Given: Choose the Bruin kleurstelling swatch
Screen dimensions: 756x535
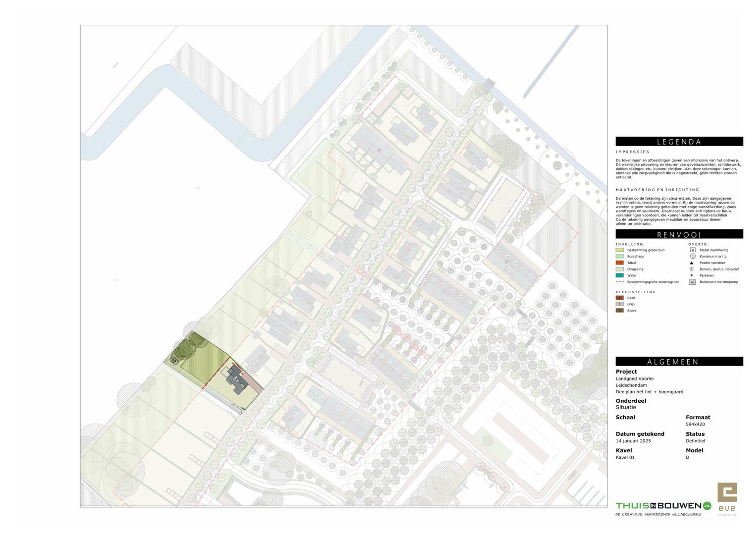Looking at the screenshot, I should (619, 311).
